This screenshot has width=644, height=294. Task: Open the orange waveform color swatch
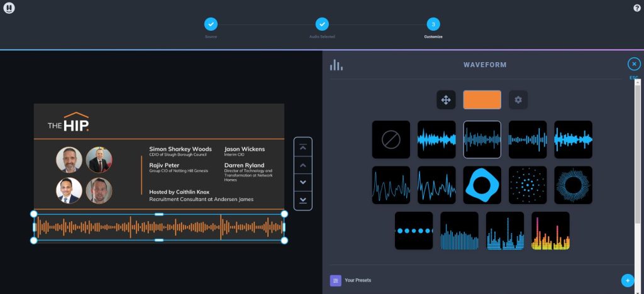point(482,100)
